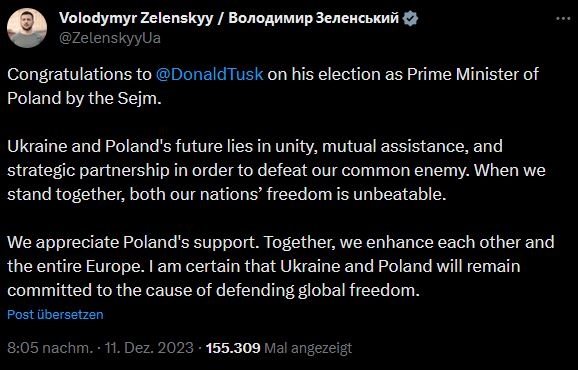Viewport: 578px width, 370px height.
Task: Click the gray verified badge icon
Action: point(410,18)
